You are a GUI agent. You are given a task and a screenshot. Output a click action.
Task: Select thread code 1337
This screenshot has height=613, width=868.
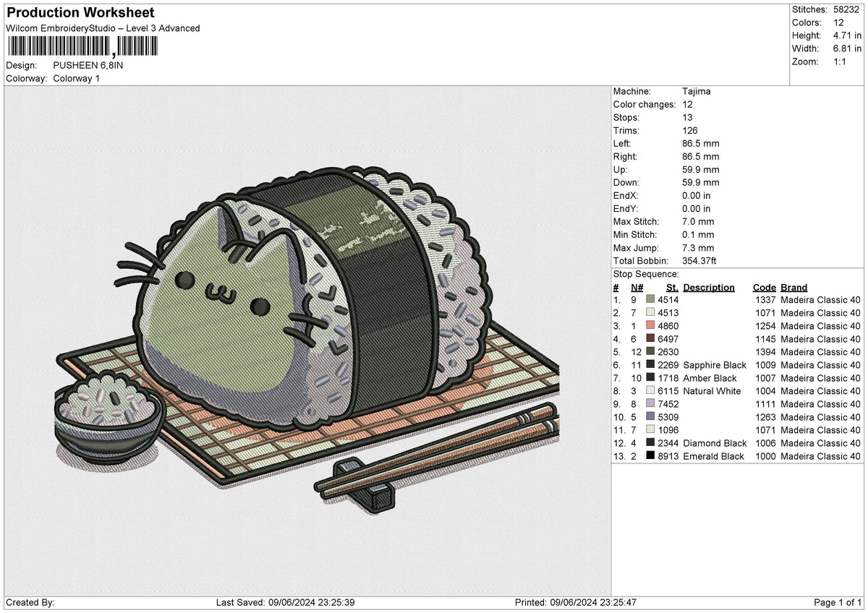coord(765,300)
